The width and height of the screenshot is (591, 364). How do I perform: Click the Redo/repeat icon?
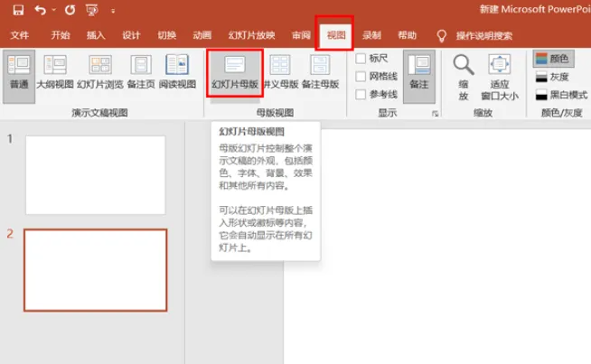click(70, 10)
